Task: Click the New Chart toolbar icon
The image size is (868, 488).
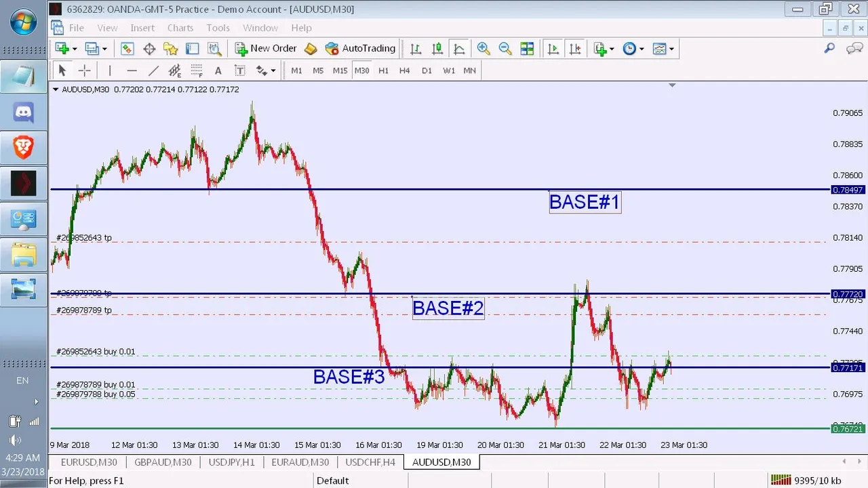Action: coord(62,48)
